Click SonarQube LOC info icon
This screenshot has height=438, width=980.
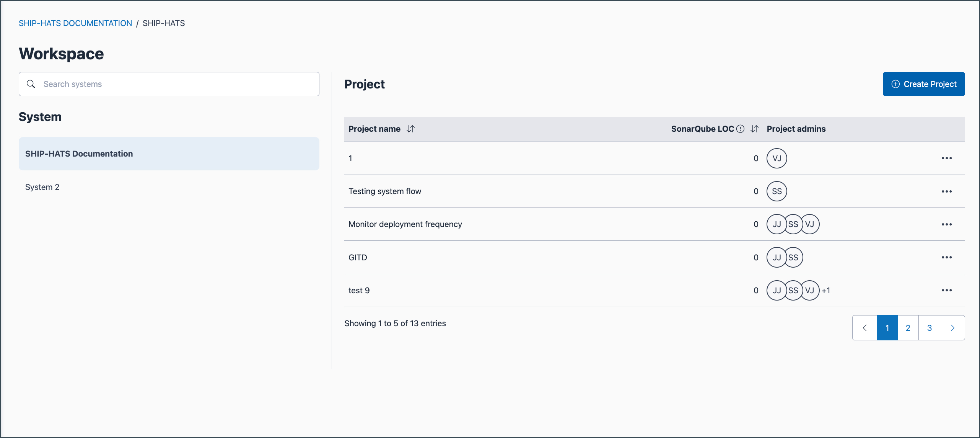741,129
